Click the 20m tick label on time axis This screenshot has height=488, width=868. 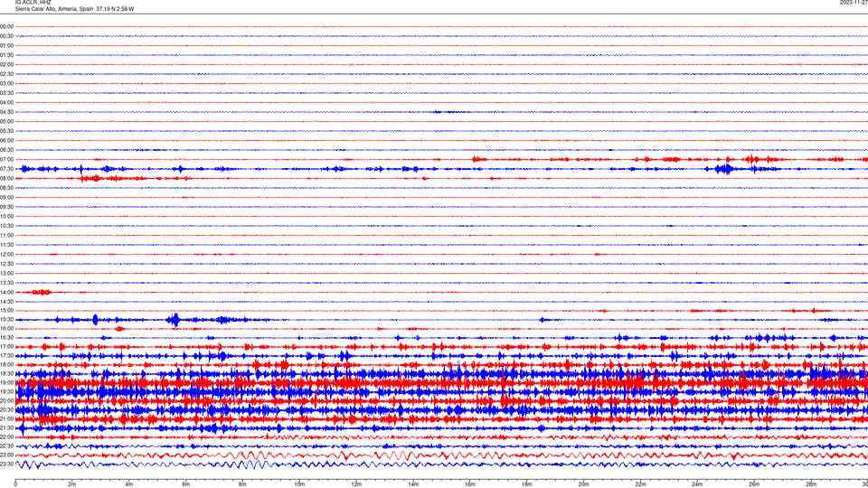(x=583, y=484)
